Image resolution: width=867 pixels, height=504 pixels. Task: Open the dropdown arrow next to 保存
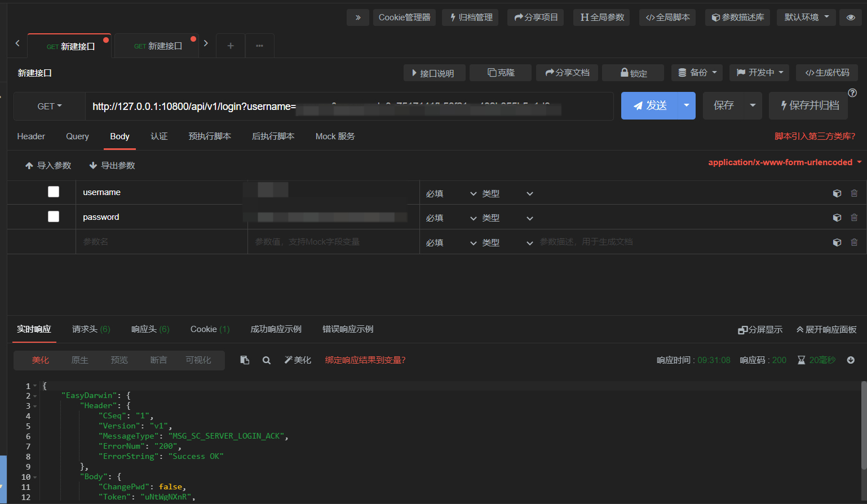753,105
